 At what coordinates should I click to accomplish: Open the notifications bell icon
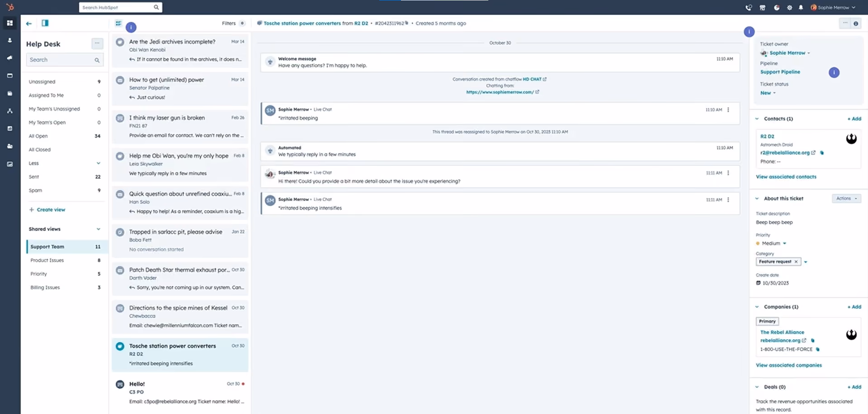801,8
